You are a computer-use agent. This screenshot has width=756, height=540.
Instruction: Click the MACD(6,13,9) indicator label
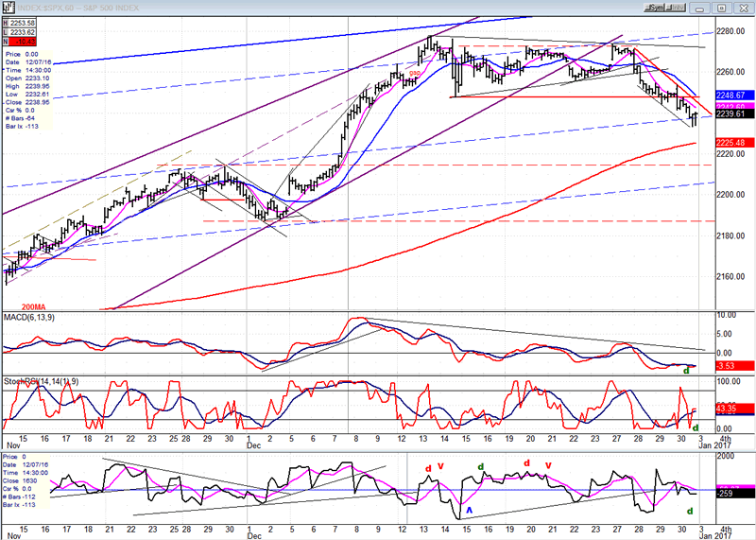click(x=29, y=318)
